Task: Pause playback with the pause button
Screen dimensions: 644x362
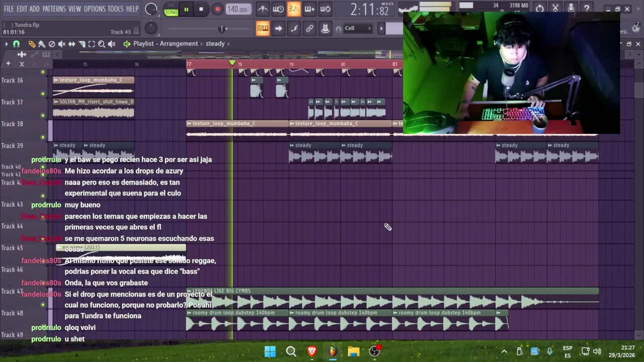Action: pyautogui.click(x=186, y=9)
